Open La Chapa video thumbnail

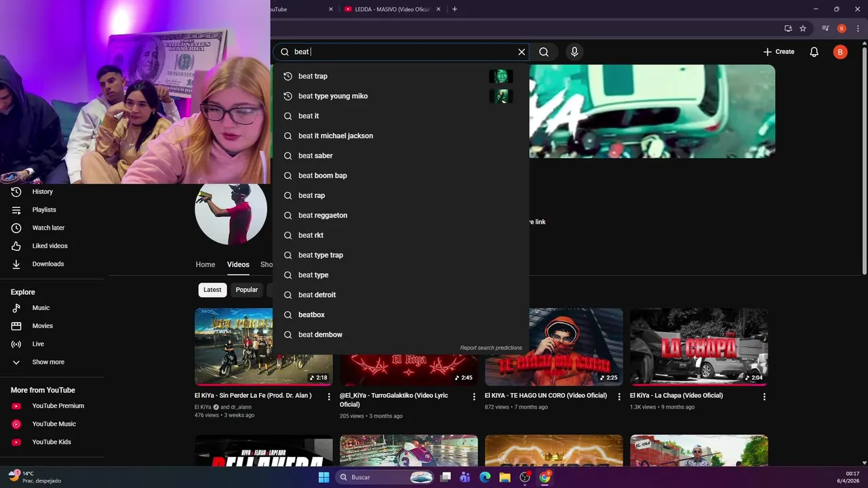point(699,347)
